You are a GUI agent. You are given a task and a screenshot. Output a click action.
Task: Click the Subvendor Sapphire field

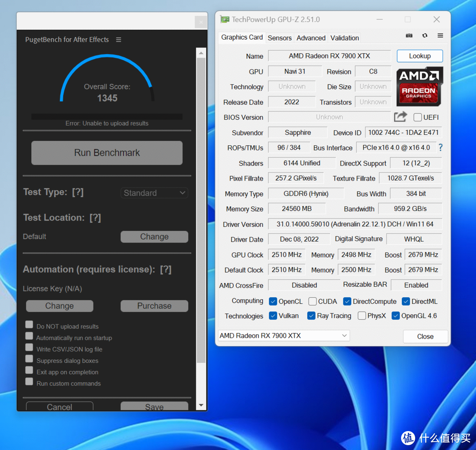[x=297, y=133]
